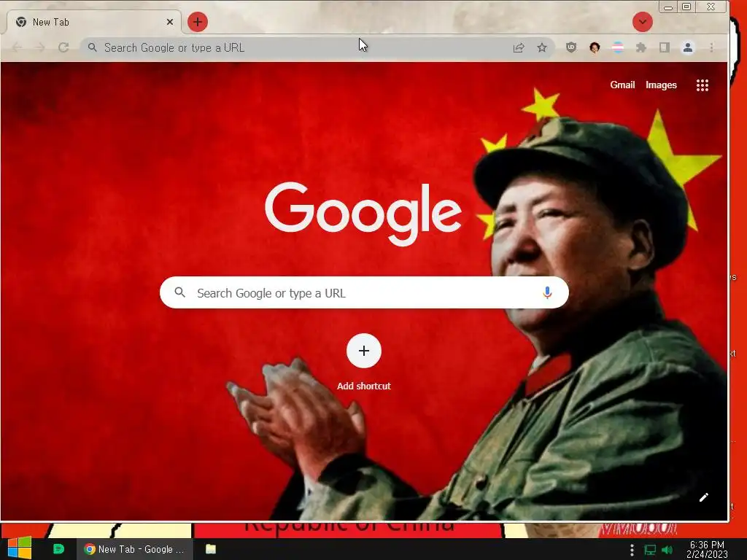Viewport: 747px width, 560px height.
Task: Open a new tab with the plus button
Action: click(197, 22)
